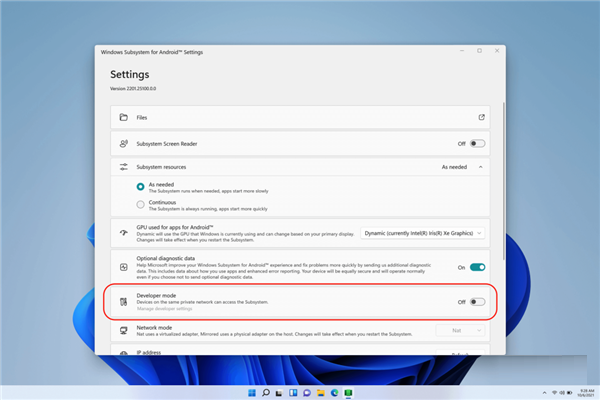This screenshot has width=600, height=400.
Task: Open the GPU Dynamic selection dropdown
Action: point(422,233)
